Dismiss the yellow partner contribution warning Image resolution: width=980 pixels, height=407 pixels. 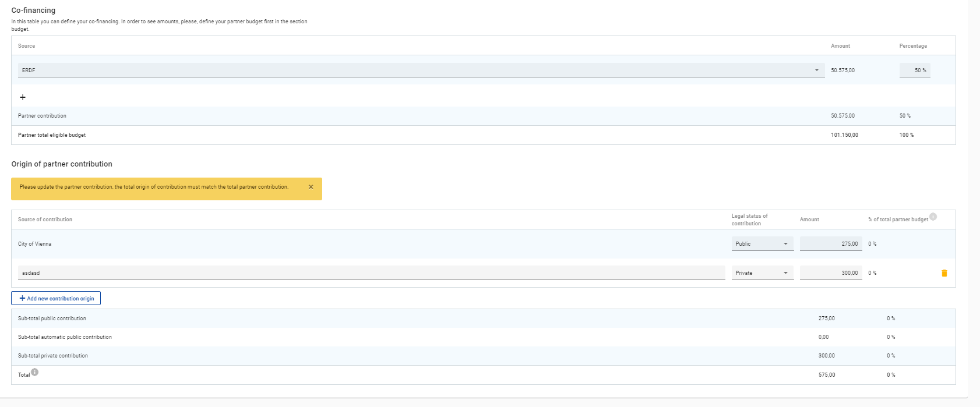[x=311, y=187]
